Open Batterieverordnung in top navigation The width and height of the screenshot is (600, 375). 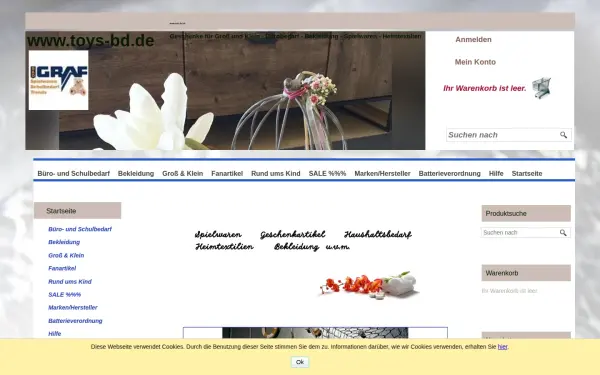[x=449, y=174]
